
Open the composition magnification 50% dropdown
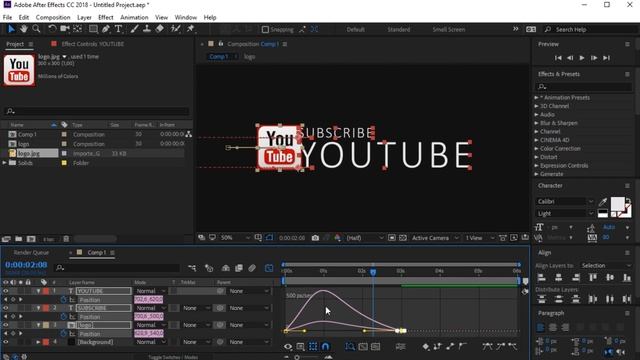(235, 238)
